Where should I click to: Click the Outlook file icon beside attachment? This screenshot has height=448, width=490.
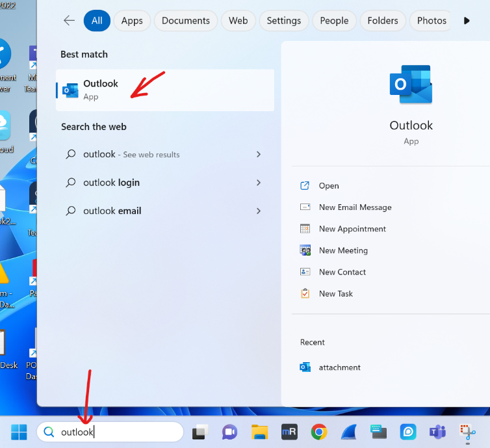pos(305,367)
